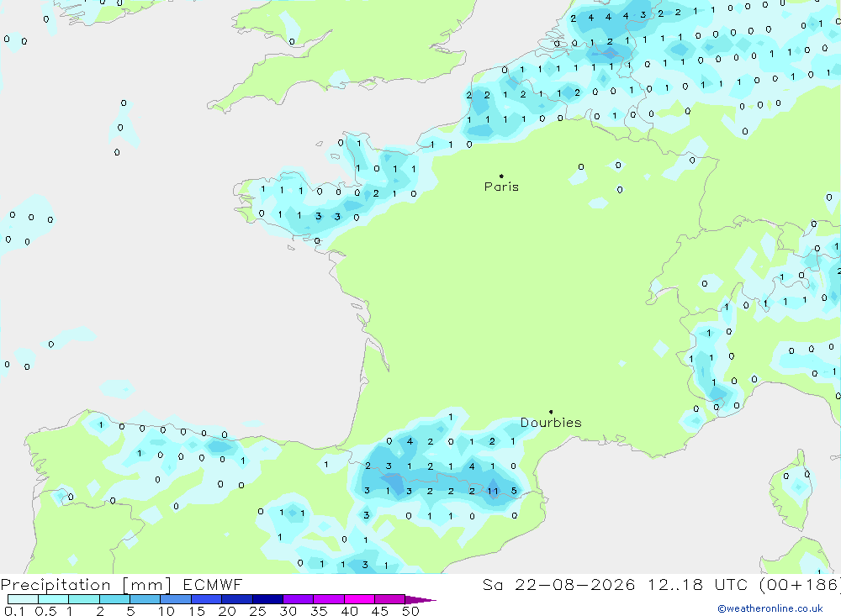Viewport: 841px width, 616px height.
Task: Click the '30' legend scale label
Action: [288, 611]
